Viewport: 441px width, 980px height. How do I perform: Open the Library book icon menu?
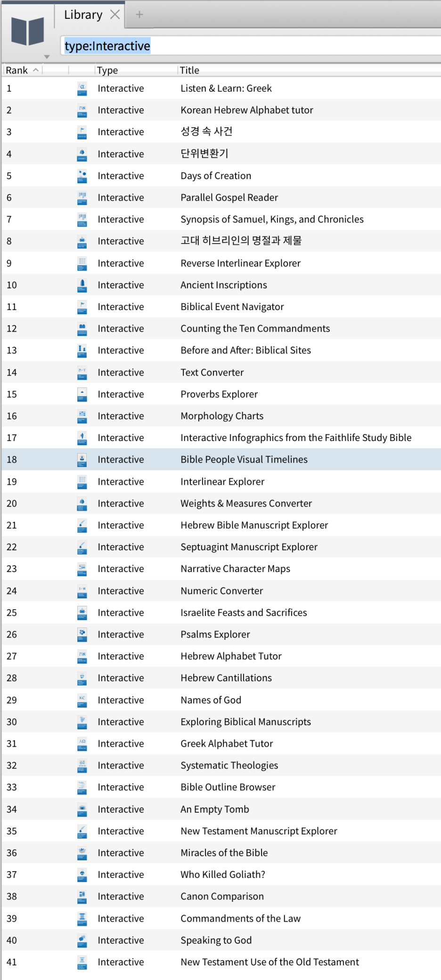pyautogui.click(x=28, y=31)
